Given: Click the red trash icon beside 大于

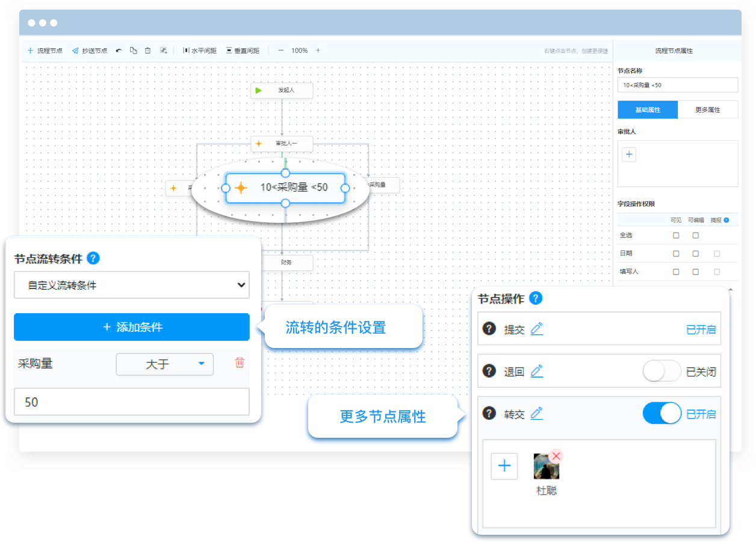Looking at the screenshot, I should coord(240,363).
